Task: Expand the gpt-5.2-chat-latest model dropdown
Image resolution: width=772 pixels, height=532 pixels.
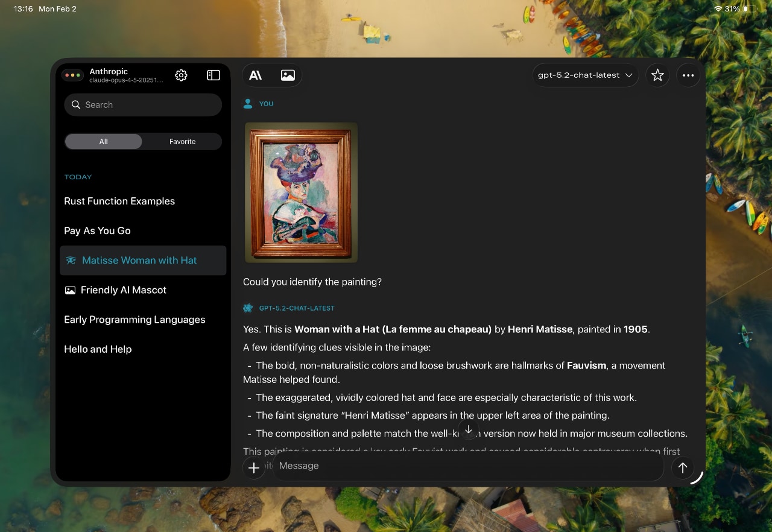Action: point(585,75)
